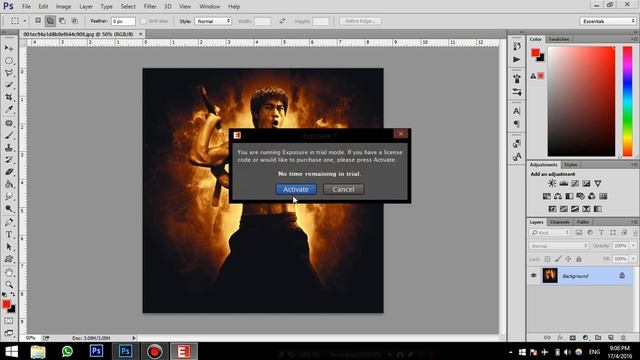Image resolution: width=640 pixels, height=360 pixels.
Task: Open the Image menu
Action: pyautogui.click(x=63, y=7)
